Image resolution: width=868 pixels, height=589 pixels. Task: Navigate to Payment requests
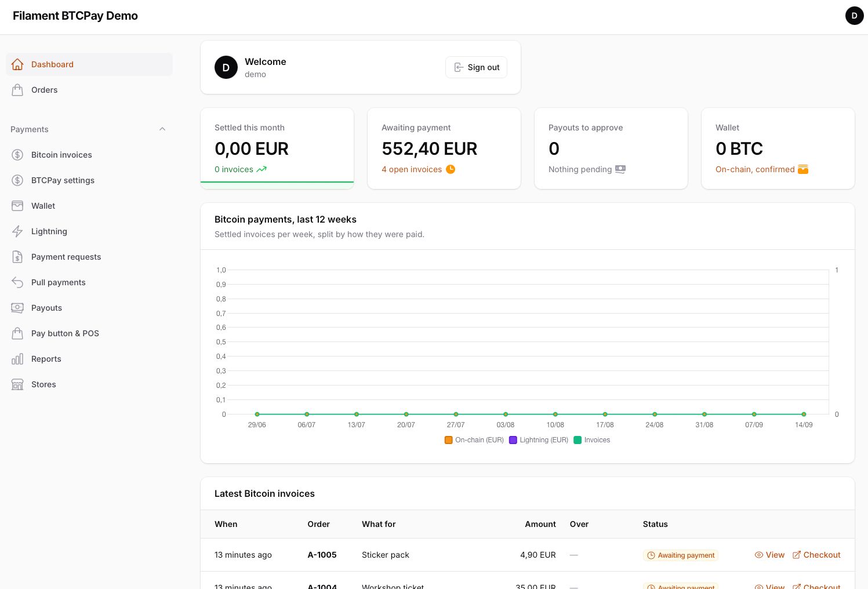tap(89, 257)
